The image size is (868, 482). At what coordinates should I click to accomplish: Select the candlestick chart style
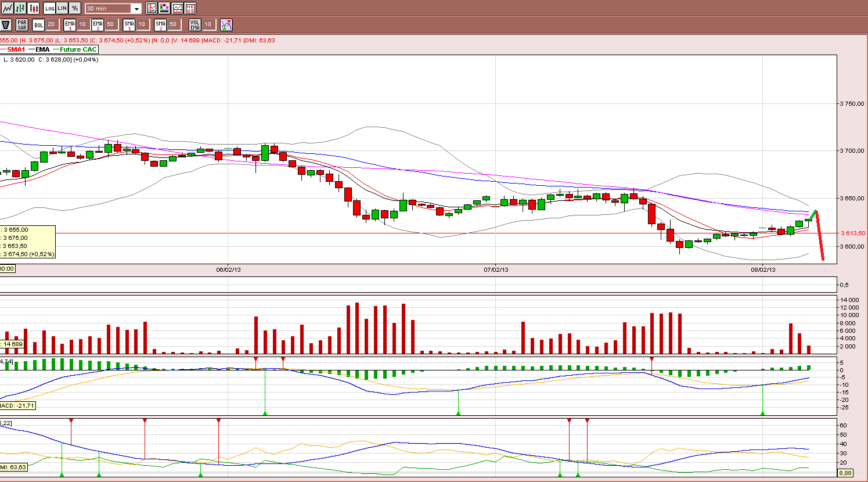point(34,8)
